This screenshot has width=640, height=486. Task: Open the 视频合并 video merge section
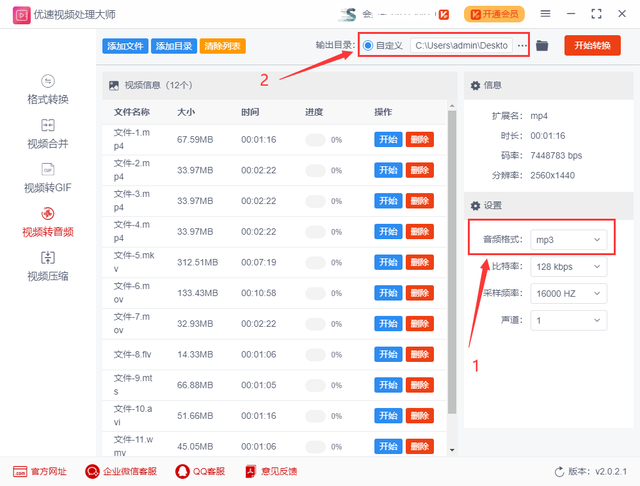[48, 134]
